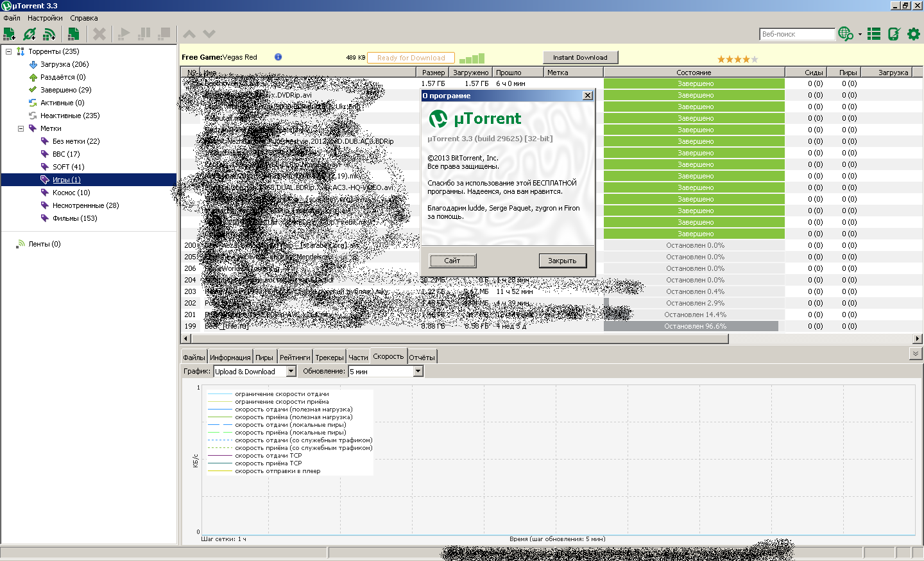This screenshot has width=924, height=561.
Task: Collapse the Метки tree node
Action: [x=21, y=128]
